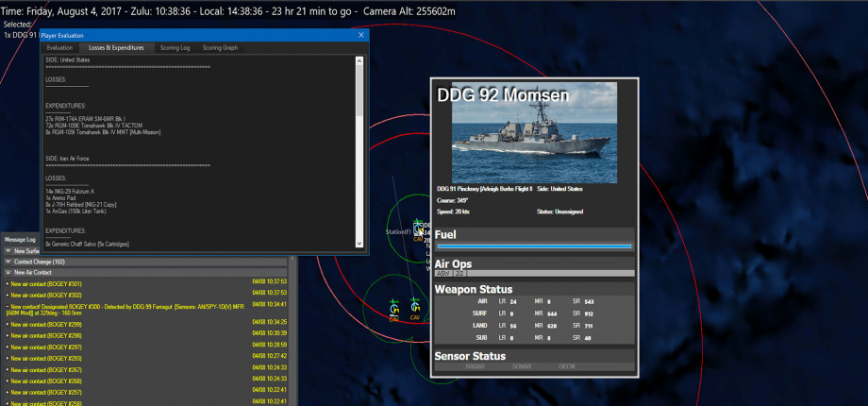Collapse the New Air Contact group
The image size is (868, 406).
(8, 273)
